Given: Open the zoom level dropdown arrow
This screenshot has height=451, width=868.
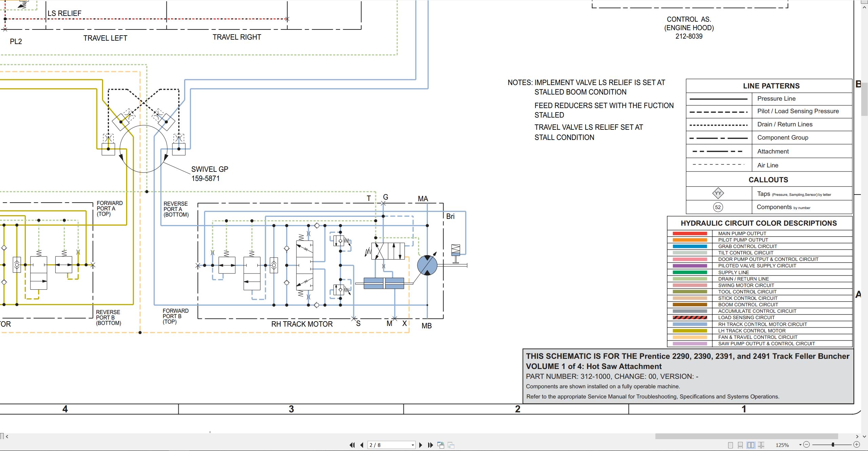Looking at the screenshot, I should 800,445.
